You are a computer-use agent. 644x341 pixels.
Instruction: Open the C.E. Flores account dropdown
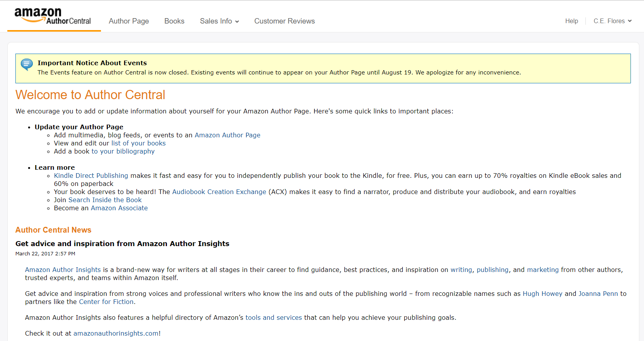612,21
